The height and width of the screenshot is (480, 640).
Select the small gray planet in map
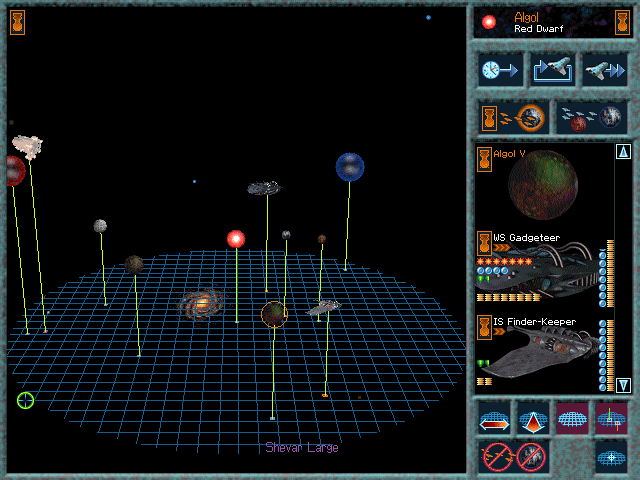coord(100,226)
